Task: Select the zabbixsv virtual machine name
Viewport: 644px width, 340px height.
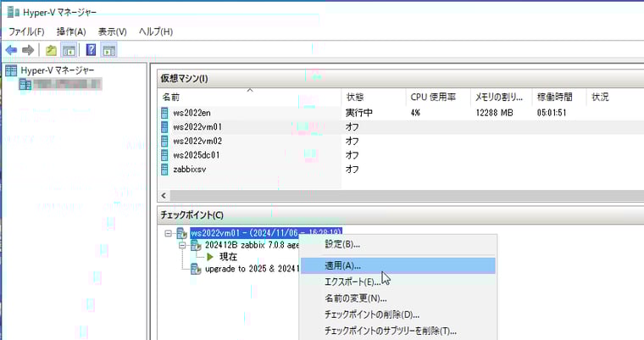Action: [189, 169]
